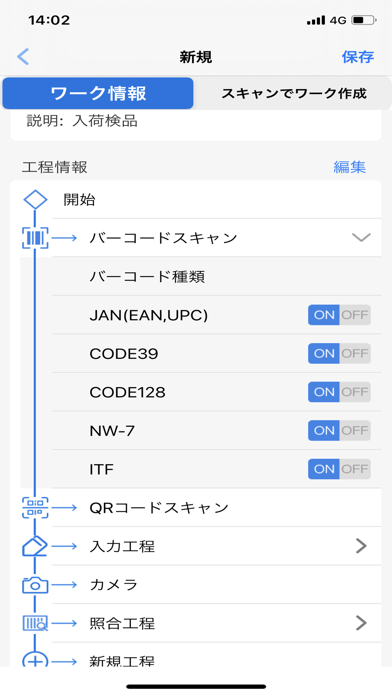Click the NW-7 label
Viewport: 392px width, 696px height.
coord(112,431)
